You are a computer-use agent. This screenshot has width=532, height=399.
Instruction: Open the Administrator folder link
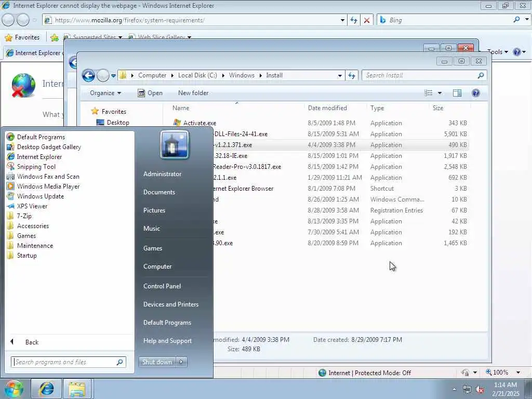click(x=162, y=174)
